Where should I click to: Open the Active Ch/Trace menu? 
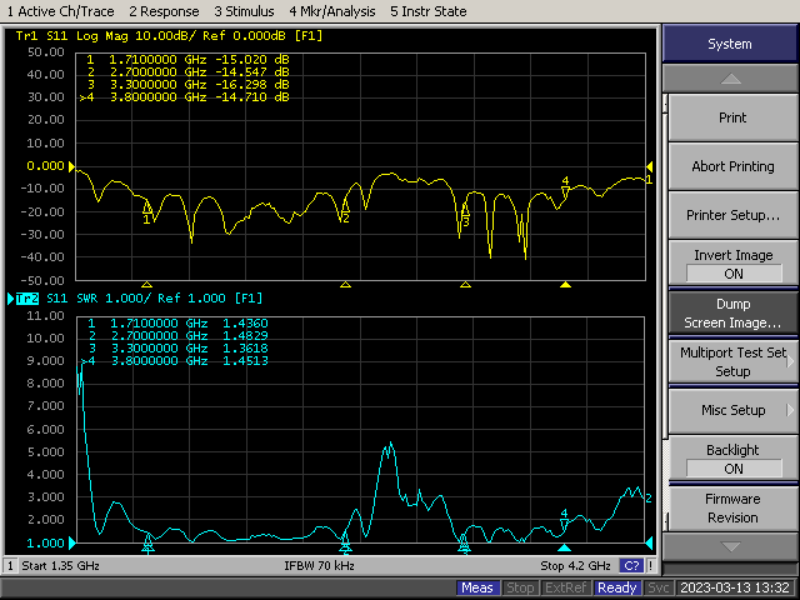tap(60, 11)
